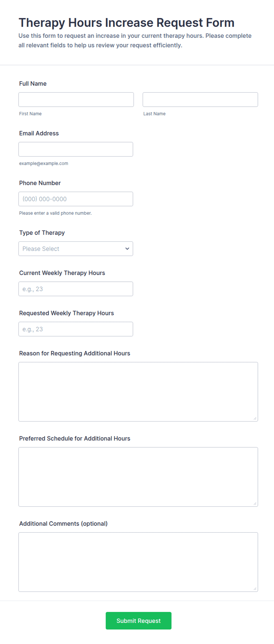Click the Therapy Hours Increase Request Form heading
This screenshot has height=644, width=274.
point(127,23)
